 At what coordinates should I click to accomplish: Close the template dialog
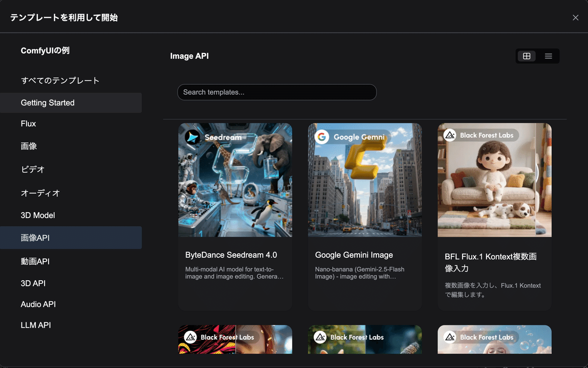(x=576, y=18)
